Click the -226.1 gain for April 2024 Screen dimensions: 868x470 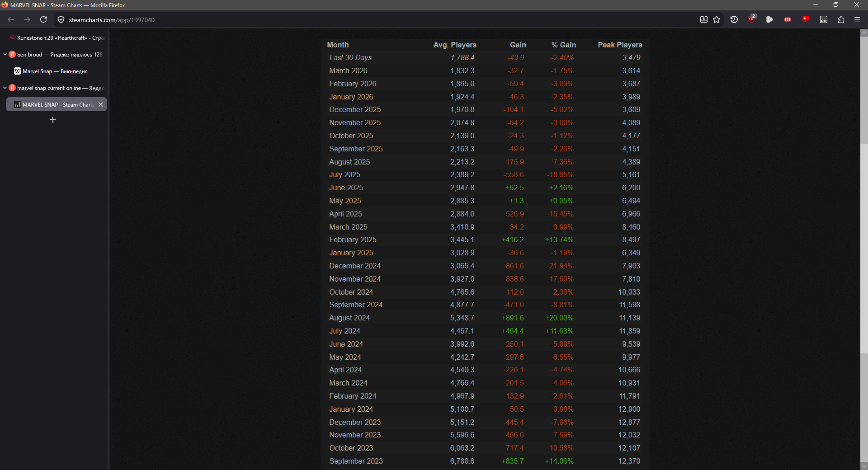pos(514,370)
